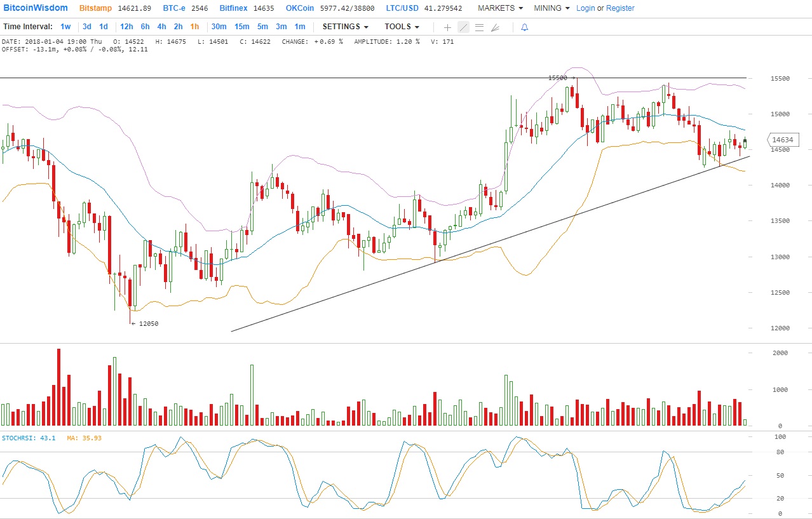Expand the MARKETS menu

(500, 8)
